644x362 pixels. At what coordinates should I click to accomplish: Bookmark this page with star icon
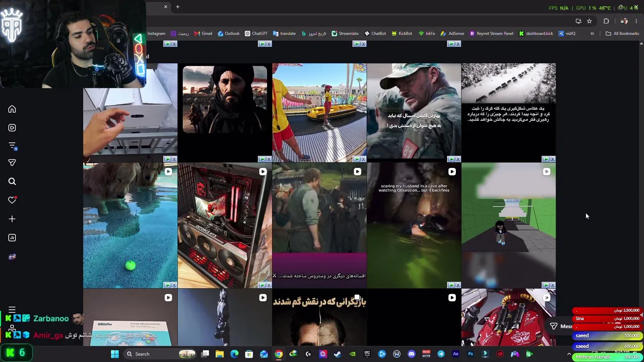[x=589, y=21]
